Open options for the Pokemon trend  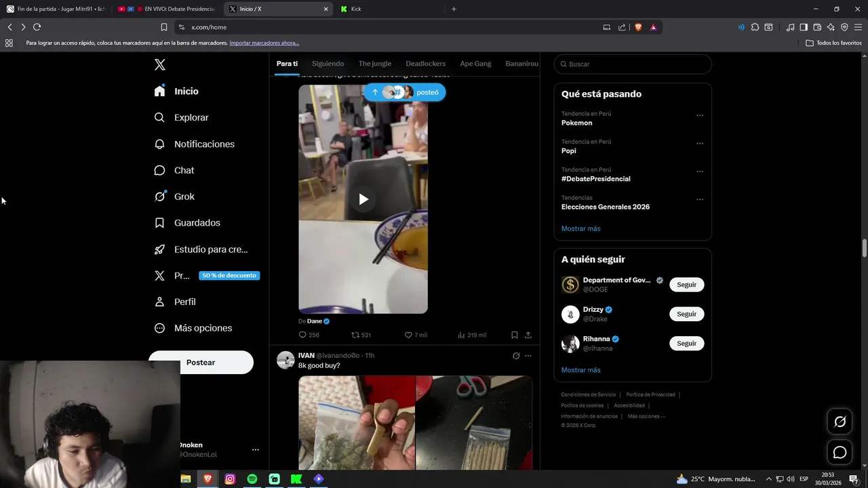(700, 115)
